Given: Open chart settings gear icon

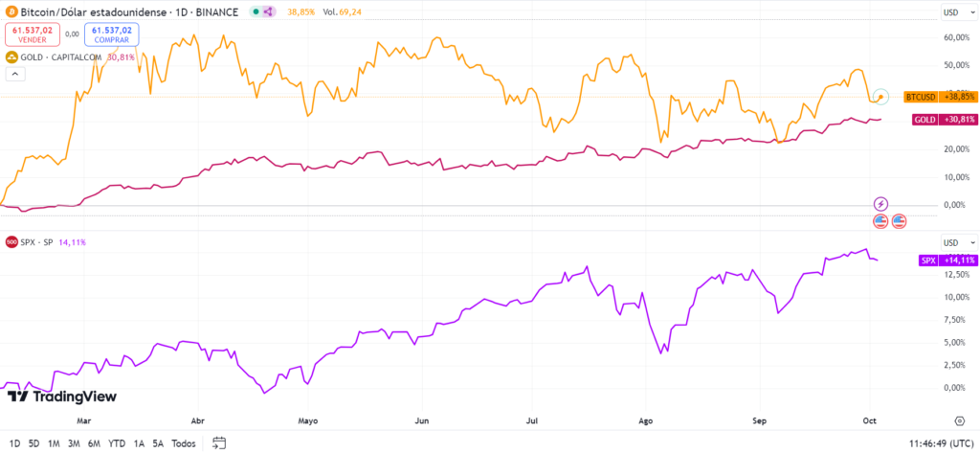Looking at the screenshot, I should tap(959, 419).
